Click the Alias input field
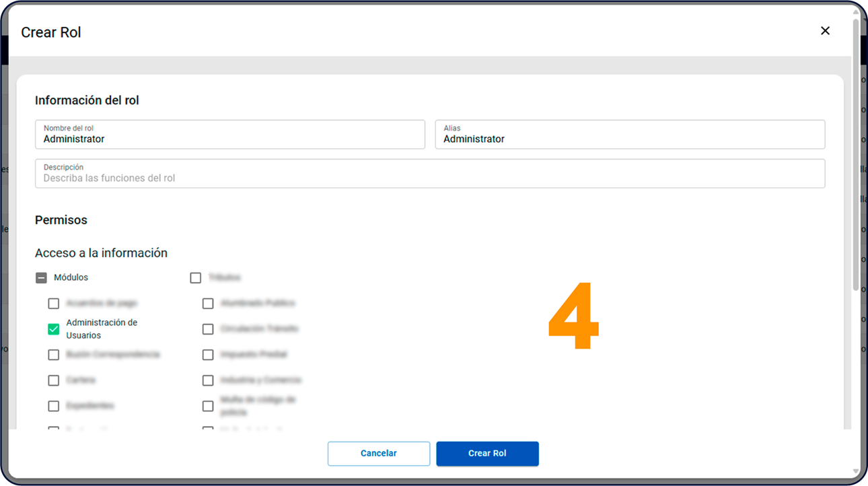868x486 pixels. coord(629,135)
